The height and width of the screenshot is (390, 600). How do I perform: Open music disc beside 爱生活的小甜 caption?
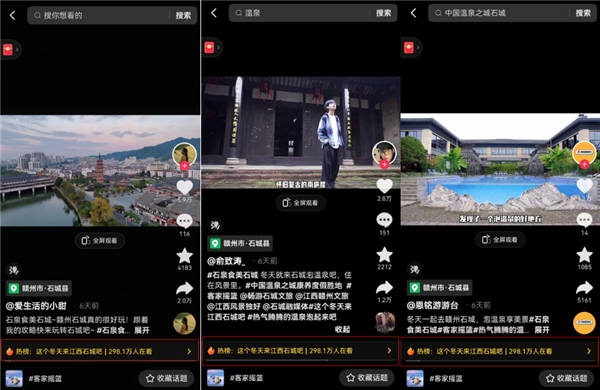[x=184, y=323]
